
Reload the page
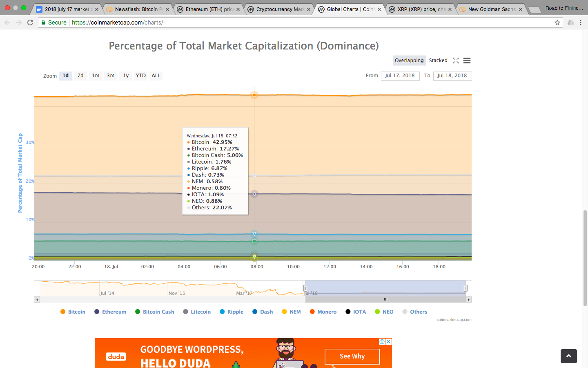pos(30,22)
